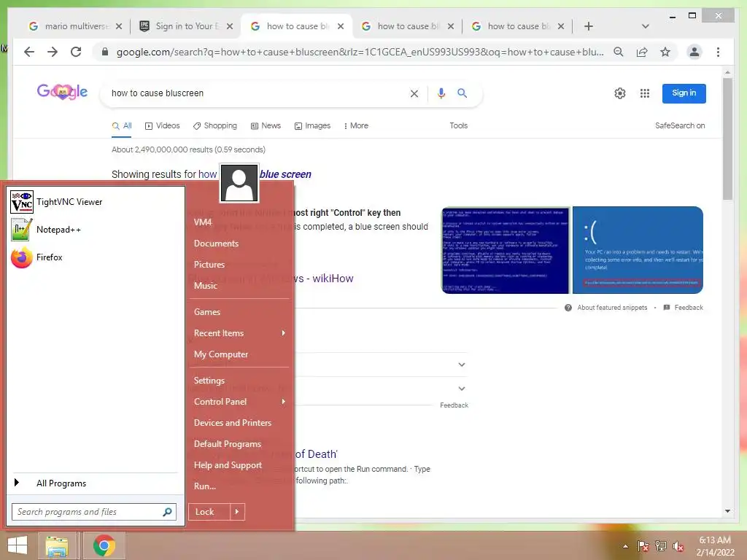
Task: Open Google quick settings gear
Action: tap(619, 93)
